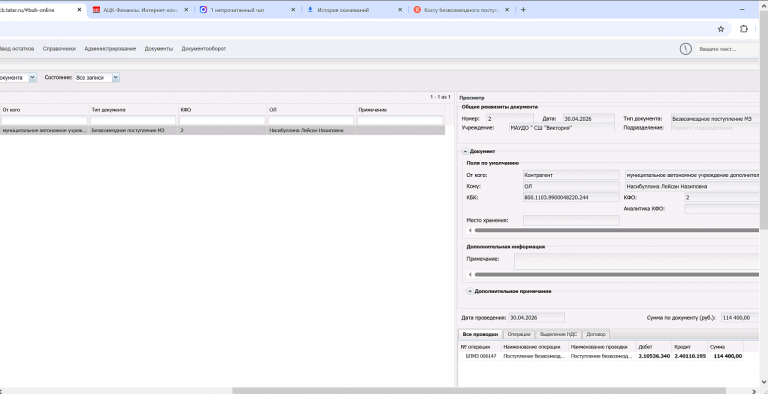Viewport: 768px width, 394px height.
Task: Open the Договор tab
Action: 596,334
